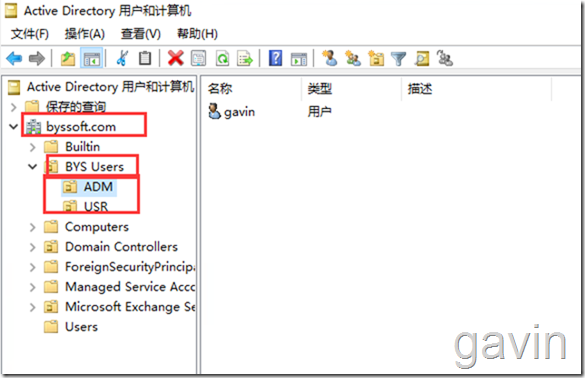Select Microsoft Exchange Security Groups tree item
The height and width of the screenshot is (378, 585).
[x=130, y=307]
